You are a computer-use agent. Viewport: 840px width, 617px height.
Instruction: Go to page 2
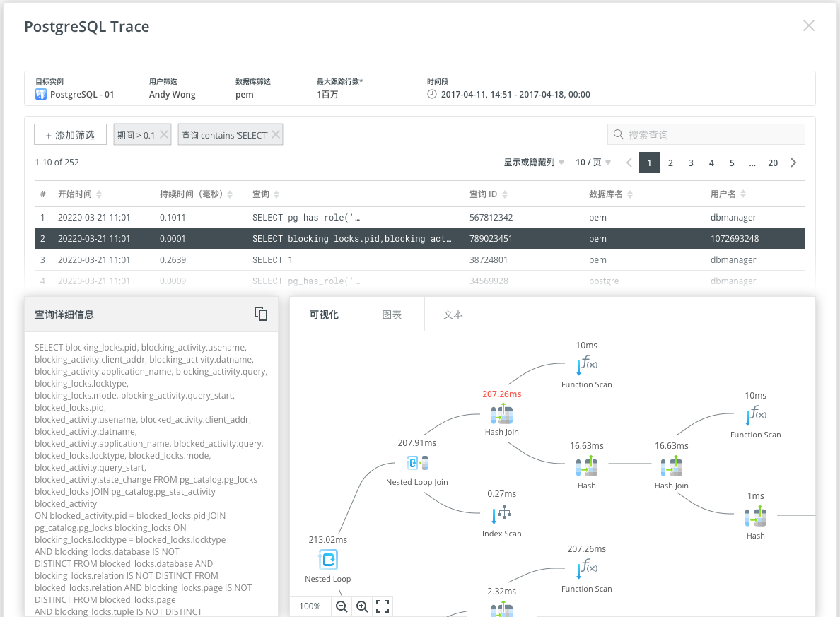[670, 163]
